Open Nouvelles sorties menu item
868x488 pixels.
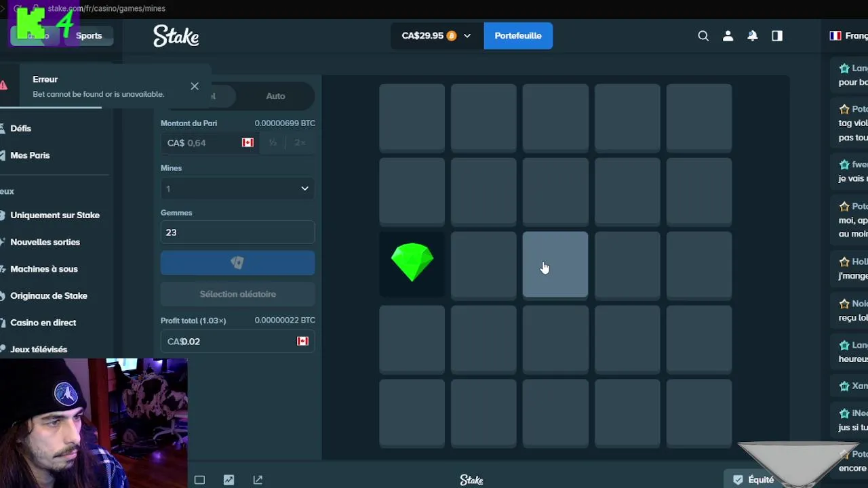(x=45, y=242)
